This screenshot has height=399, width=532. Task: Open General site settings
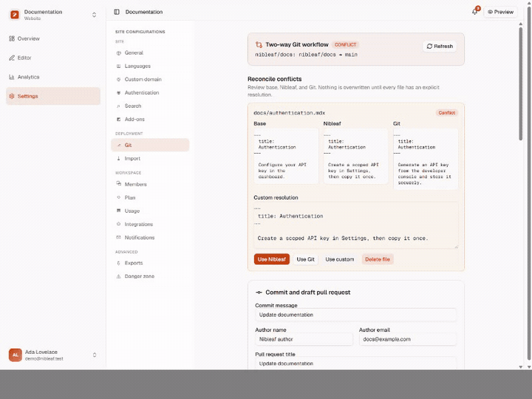pyautogui.click(x=150, y=53)
